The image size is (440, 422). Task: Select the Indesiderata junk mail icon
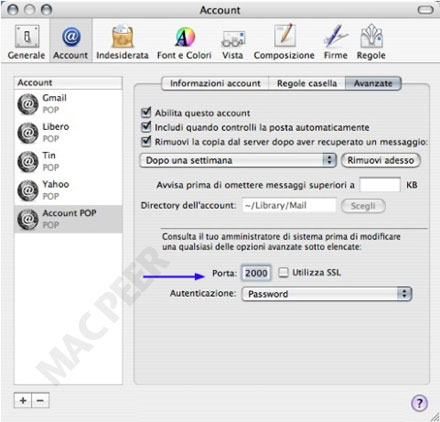122,42
